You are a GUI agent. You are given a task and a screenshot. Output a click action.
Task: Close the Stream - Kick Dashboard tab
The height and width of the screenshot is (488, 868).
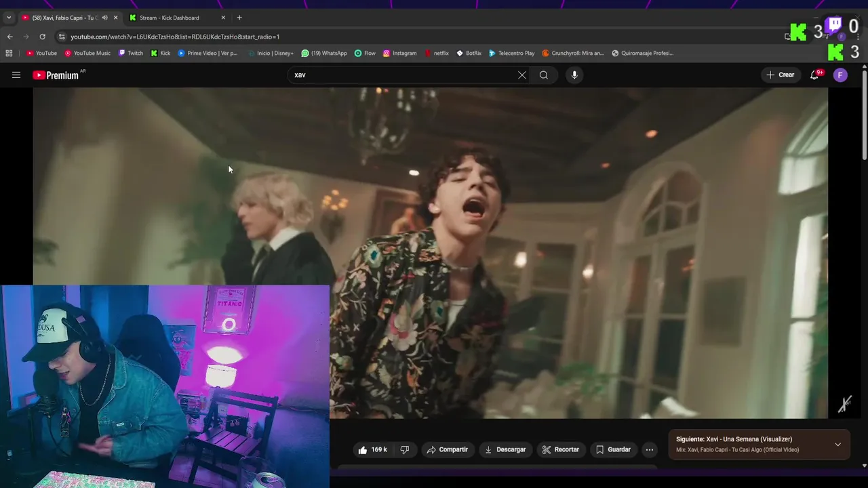click(223, 18)
